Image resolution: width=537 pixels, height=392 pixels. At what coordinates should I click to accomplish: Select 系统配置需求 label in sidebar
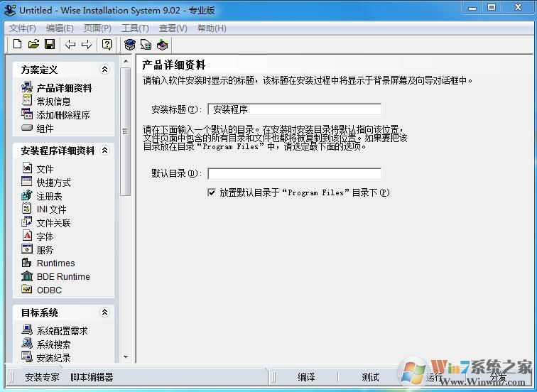pos(62,331)
